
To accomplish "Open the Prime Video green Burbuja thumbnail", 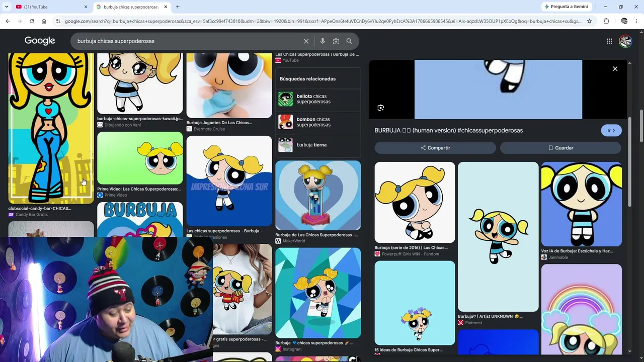I will coord(140,158).
